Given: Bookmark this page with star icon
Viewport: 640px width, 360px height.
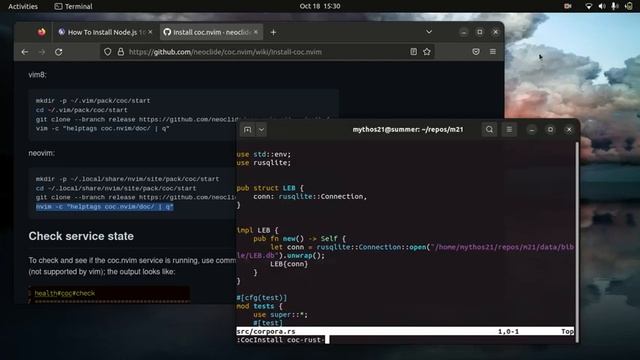Looking at the screenshot, I should 427,51.
